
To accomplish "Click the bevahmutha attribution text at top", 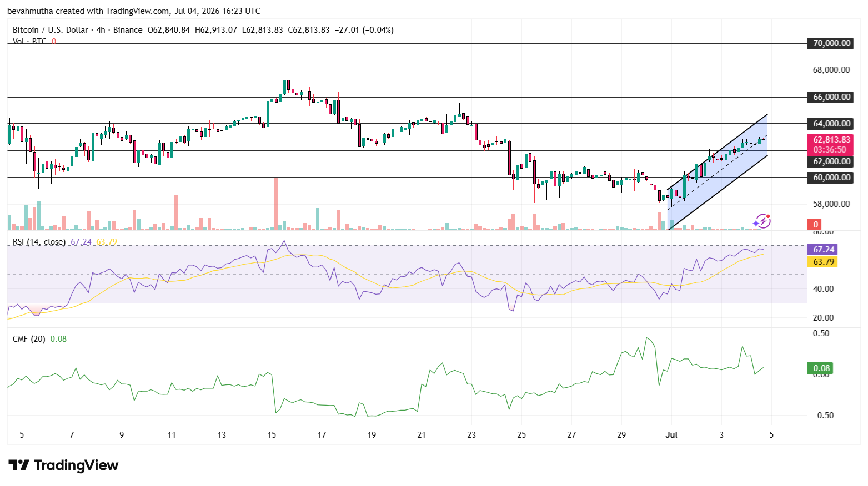I will click(x=133, y=11).
